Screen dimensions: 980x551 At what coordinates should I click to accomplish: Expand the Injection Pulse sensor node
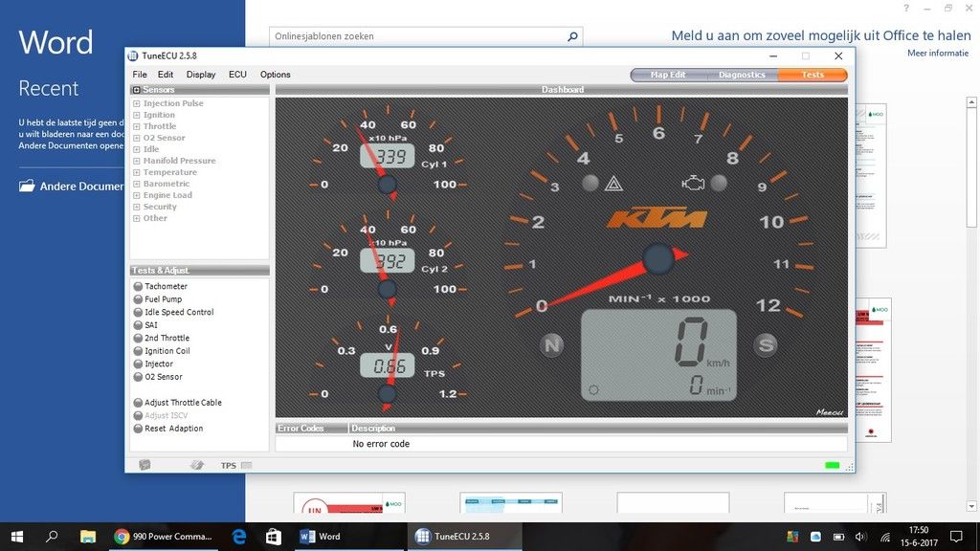(136, 103)
